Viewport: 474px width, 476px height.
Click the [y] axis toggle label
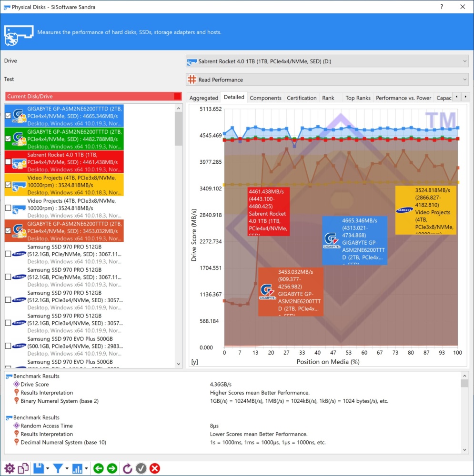194,362
